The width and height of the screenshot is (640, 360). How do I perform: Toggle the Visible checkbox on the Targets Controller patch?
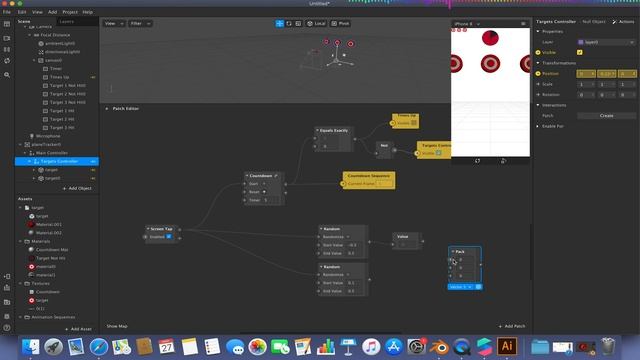point(438,153)
